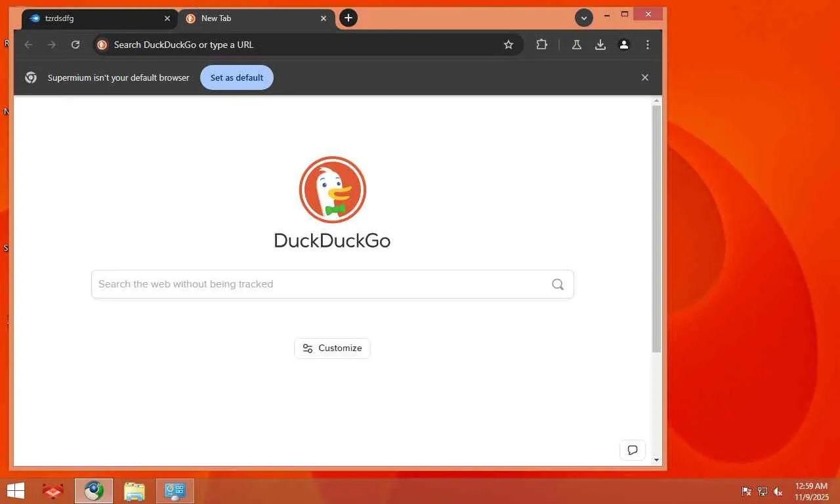Open the clock showing 12:59 AM
This screenshot has width=840, height=504.
[x=812, y=492]
